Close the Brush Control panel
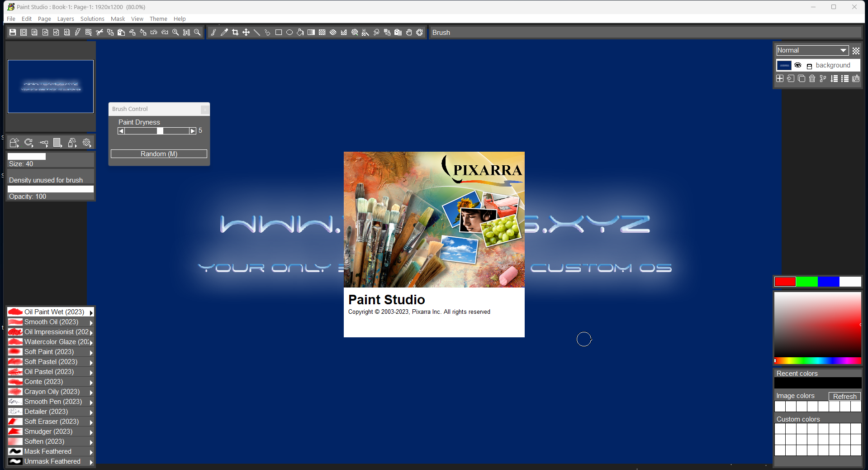868x470 pixels. (205, 109)
